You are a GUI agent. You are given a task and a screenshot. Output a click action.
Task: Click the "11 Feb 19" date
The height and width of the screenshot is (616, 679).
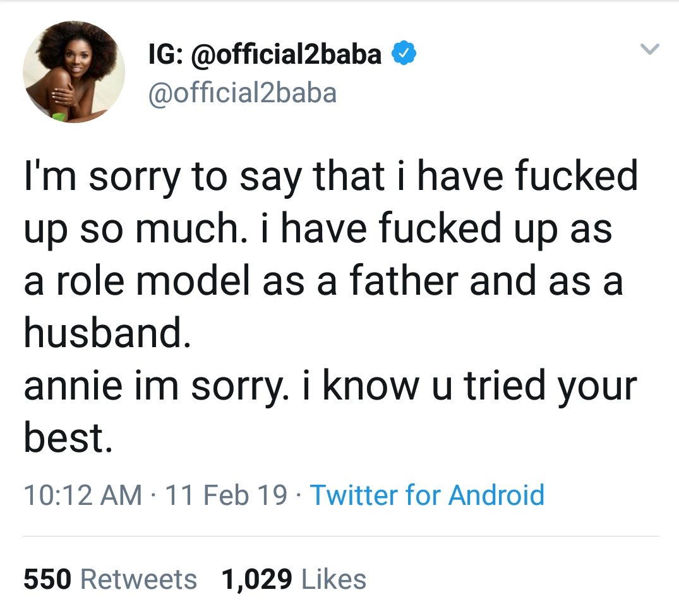pos(226,495)
